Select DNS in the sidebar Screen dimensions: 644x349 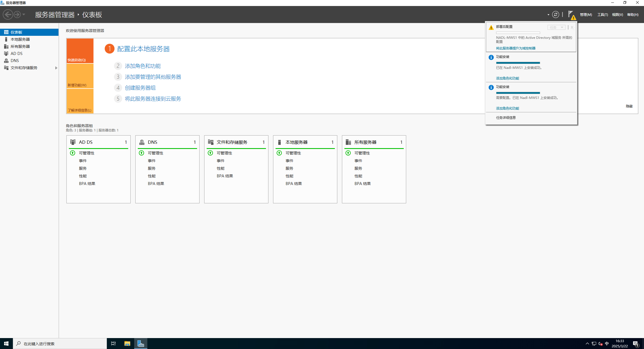coord(29,61)
